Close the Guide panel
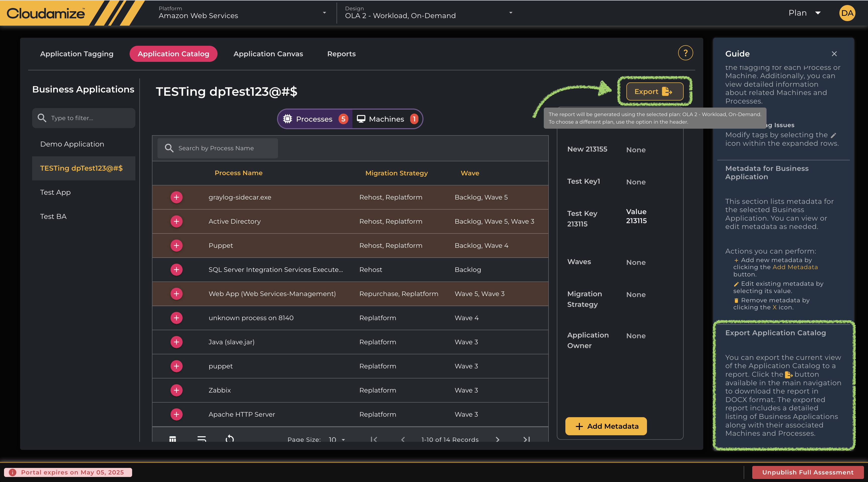868x482 pixels. click(x=834, y=54)
